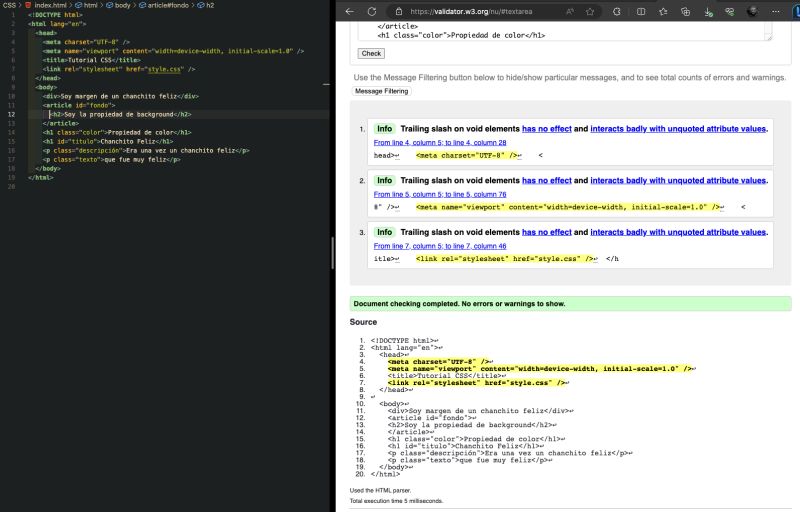Image resolution: width=800 pixels, height=512 pixels.
Task: Click the HTML file icon in breadcrumb
Action: (x=29, y=5)
